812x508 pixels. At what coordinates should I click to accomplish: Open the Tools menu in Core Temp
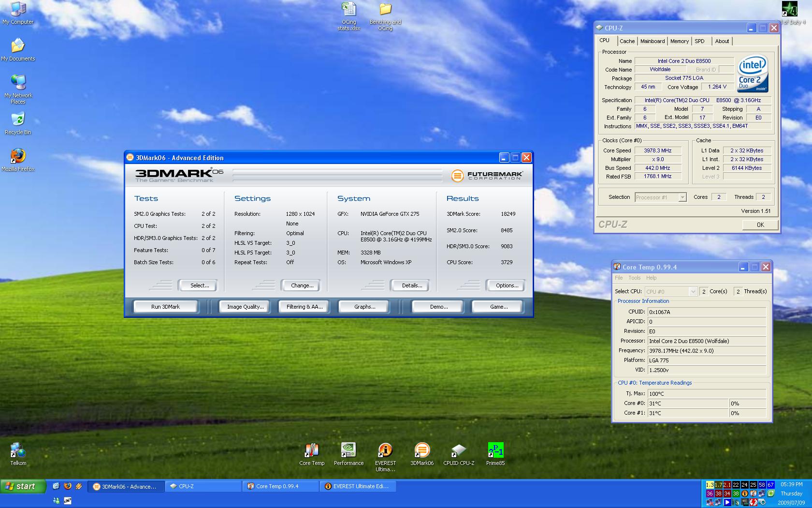click(634, 278)
